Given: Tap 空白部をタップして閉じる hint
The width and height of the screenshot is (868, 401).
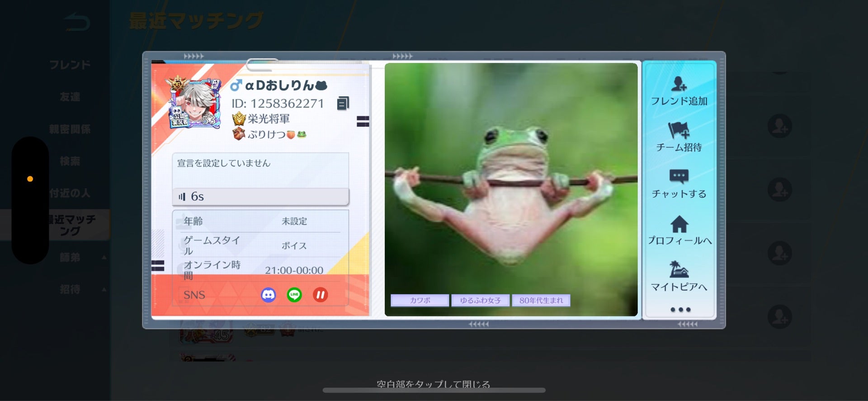Looking at the screenshot, I should tap(433, 384).
